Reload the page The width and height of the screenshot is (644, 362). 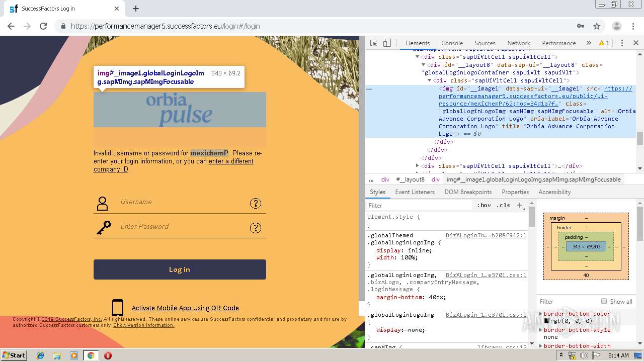click(x=43, y=26)
